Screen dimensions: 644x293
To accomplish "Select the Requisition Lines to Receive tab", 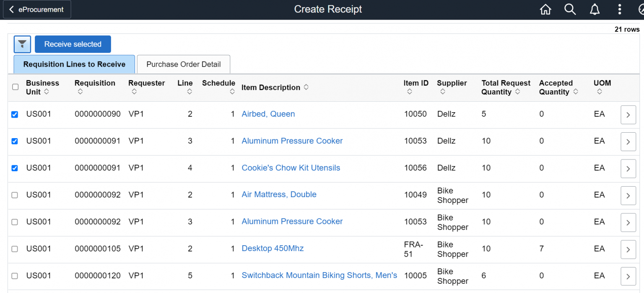I will pos(74,64).
